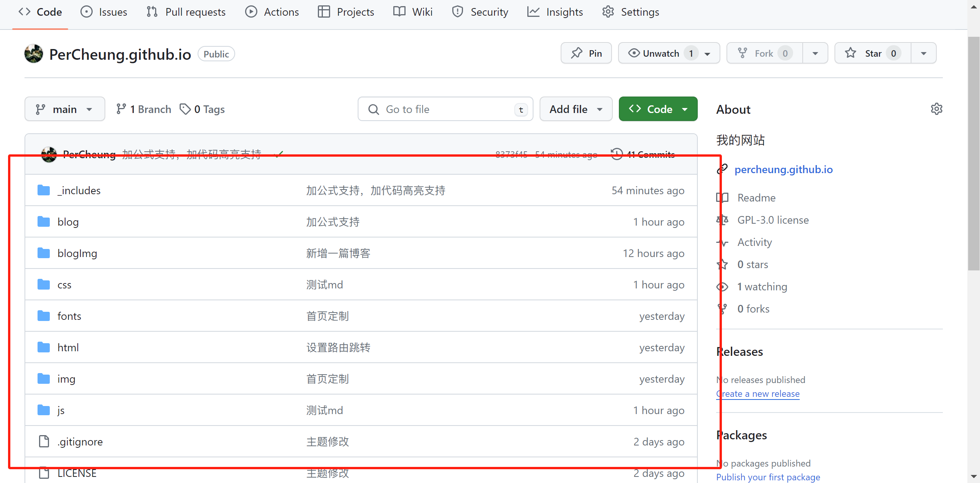Click Publish your first package
This screenshot has height=483, width=980.
(768, 477)
